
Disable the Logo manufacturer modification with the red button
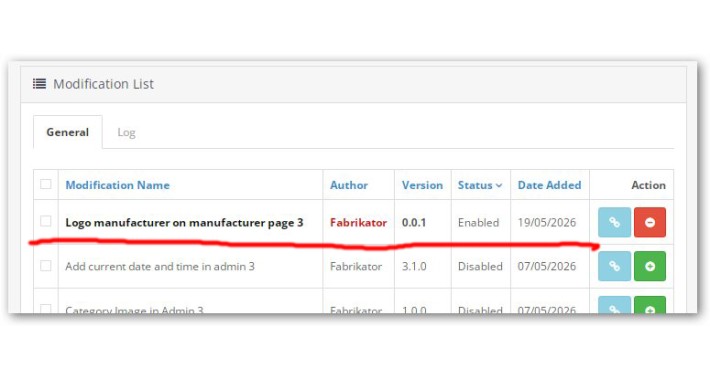(650, 222)
